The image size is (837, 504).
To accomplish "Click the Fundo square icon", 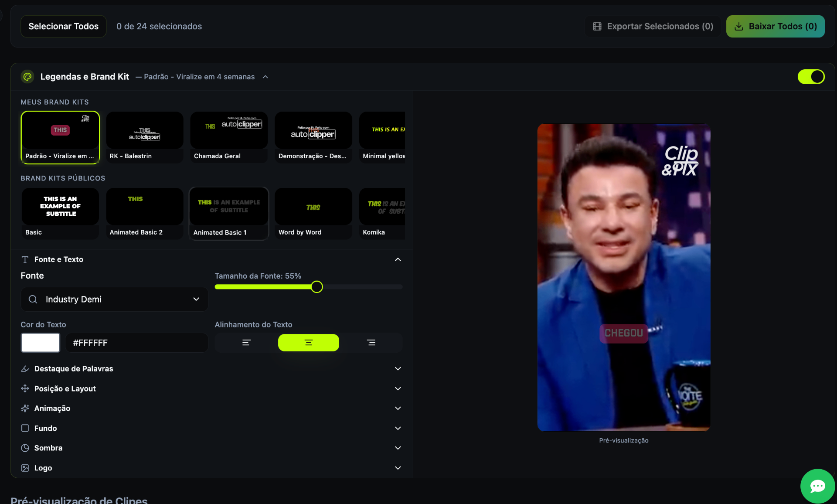I will (x=25, y=428).
